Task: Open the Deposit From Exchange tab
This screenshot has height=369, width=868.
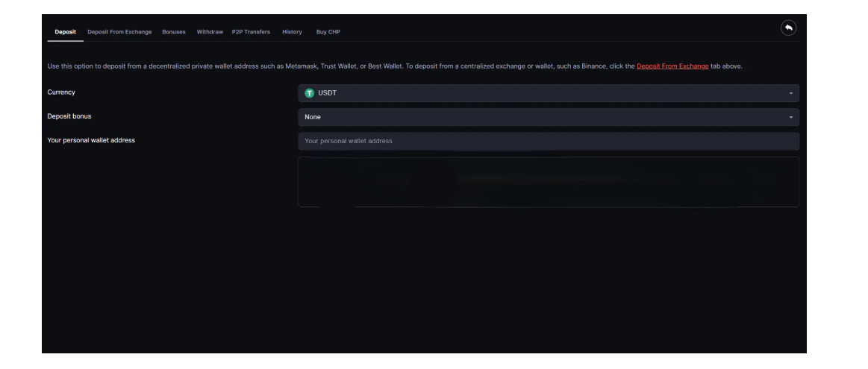Action: point(119,31)
